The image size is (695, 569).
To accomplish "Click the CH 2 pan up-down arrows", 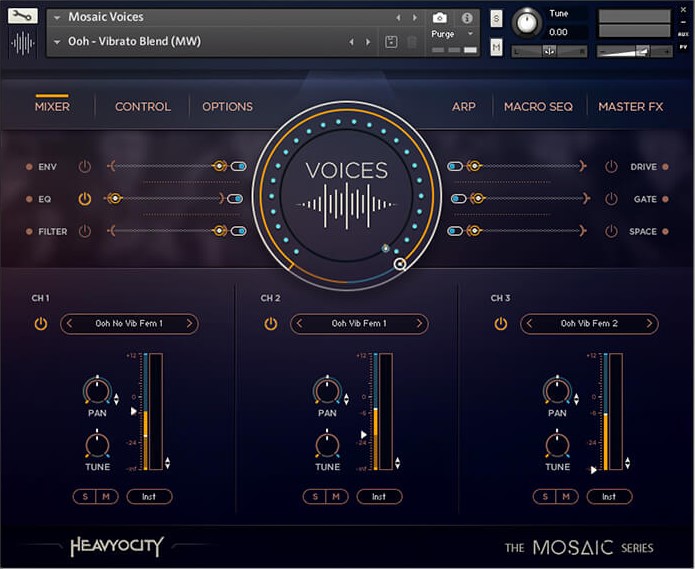I will point(346,399).
